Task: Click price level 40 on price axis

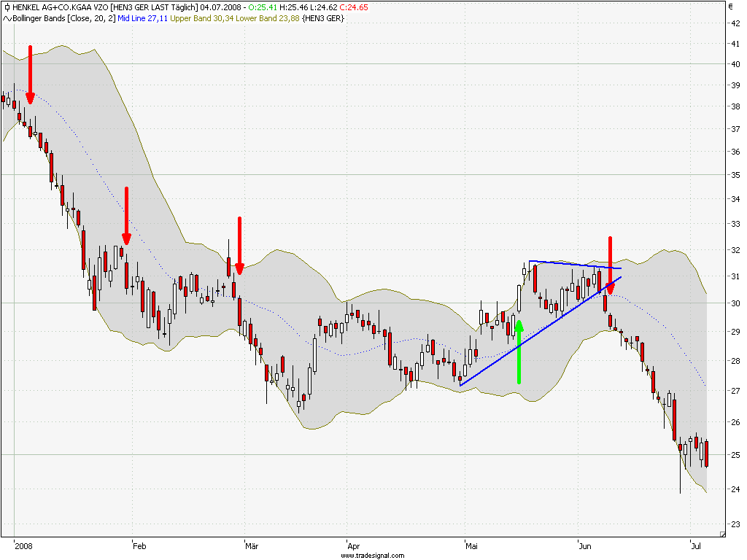Action: (735, 64)
